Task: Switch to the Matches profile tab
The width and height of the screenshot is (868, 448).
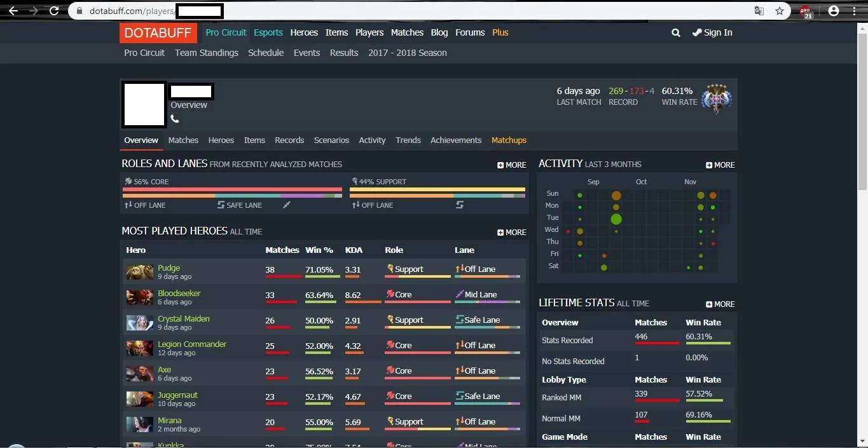Action: pyautogui.click(x=183, y=140)
